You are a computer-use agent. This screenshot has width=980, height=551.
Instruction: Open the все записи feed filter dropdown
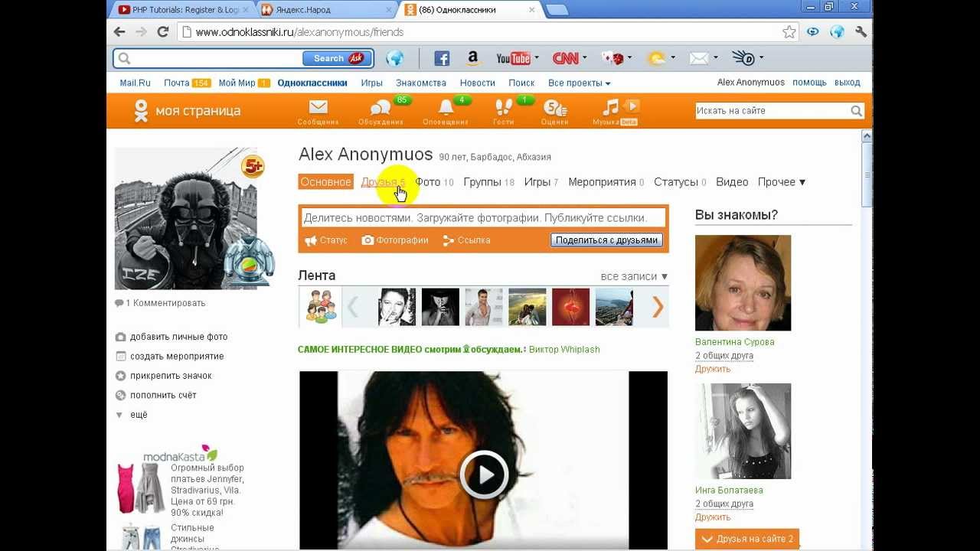coord(634,276)
